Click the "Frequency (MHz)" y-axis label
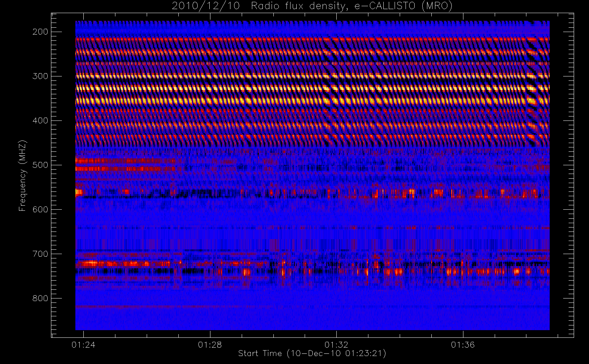 [x=23, y=175]
